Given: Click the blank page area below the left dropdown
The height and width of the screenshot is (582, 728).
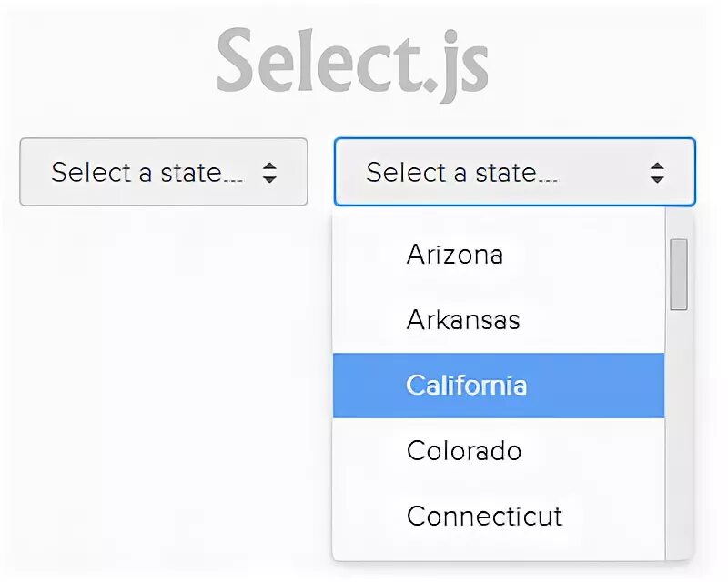Looking at the screenshot, I should [164, 382].
